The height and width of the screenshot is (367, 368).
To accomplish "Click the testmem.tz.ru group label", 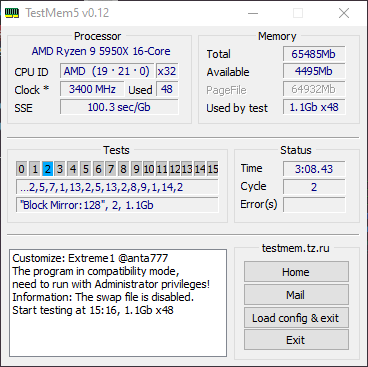I will pos(296,248).
